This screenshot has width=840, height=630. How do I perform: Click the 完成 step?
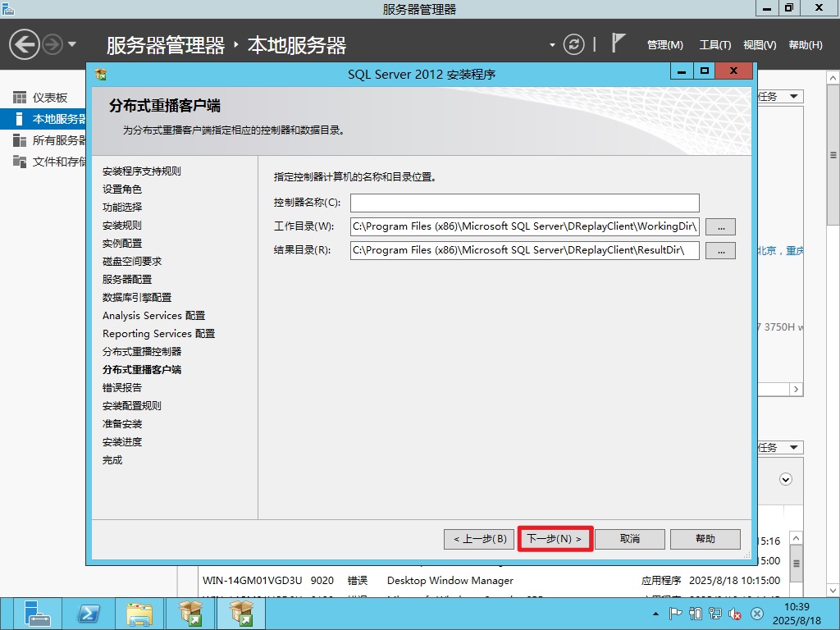112,460
